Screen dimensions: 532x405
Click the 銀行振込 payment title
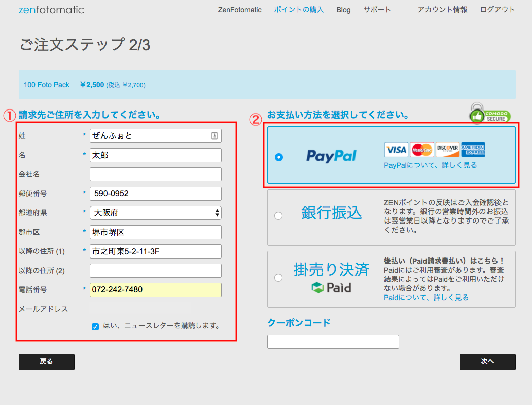pos(332,213)
